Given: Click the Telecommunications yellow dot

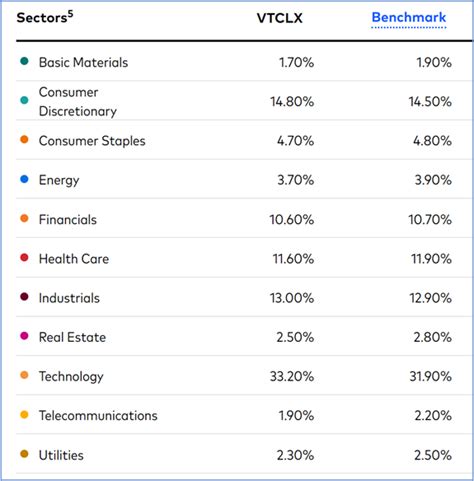Looking at the screenshot, I should (24, 415).
